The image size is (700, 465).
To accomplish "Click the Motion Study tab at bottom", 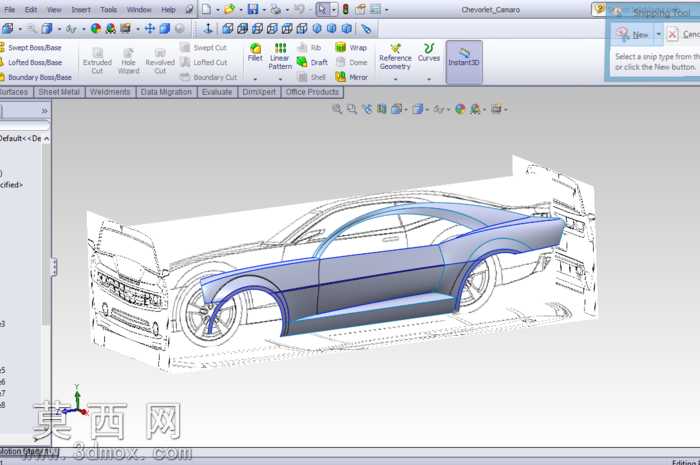I will (x=29, y=452).
